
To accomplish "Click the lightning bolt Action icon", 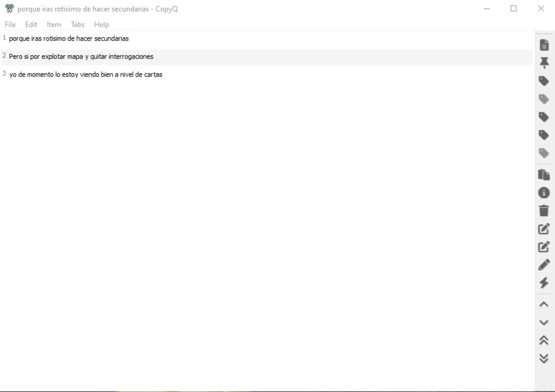I will click(x=544, y=283).
